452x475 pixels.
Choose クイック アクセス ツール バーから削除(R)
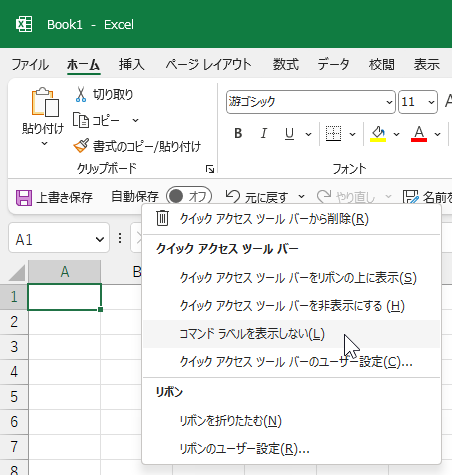292,219
